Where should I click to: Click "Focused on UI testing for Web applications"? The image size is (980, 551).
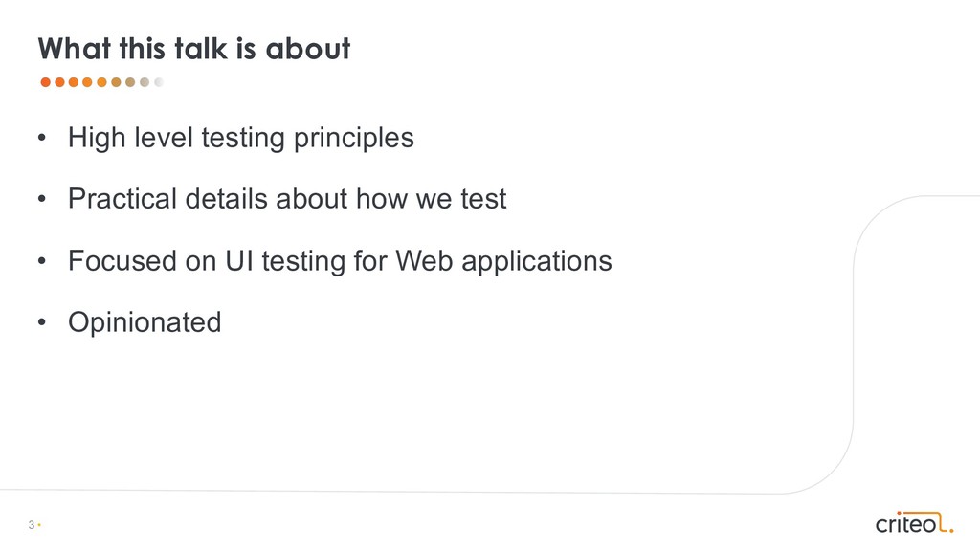pyautogui.click(x=339, y=261)
